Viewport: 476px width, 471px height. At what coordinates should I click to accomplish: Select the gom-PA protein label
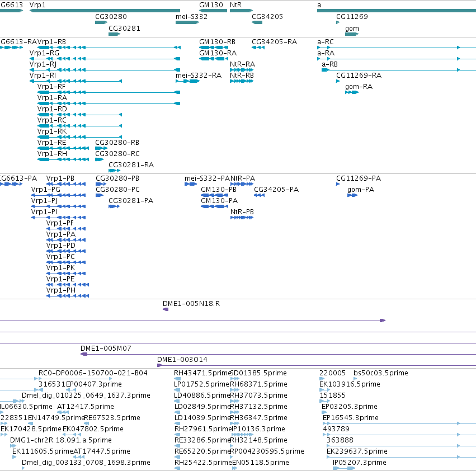(x=361, y=190)
